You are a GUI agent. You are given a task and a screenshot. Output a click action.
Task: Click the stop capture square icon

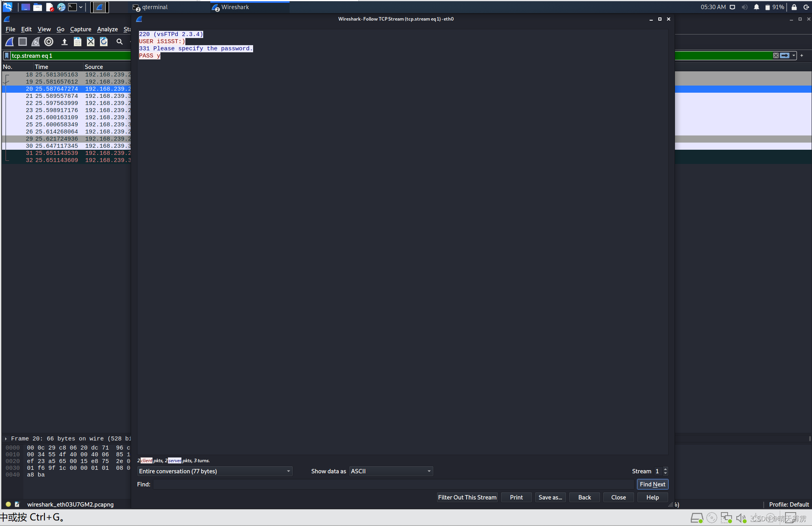click(23, 42)
